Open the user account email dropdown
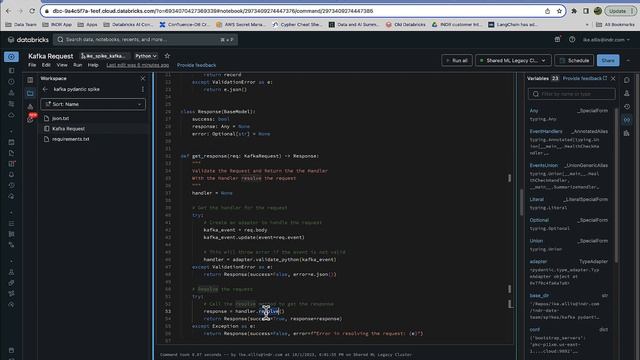 (x=606, y=40)
